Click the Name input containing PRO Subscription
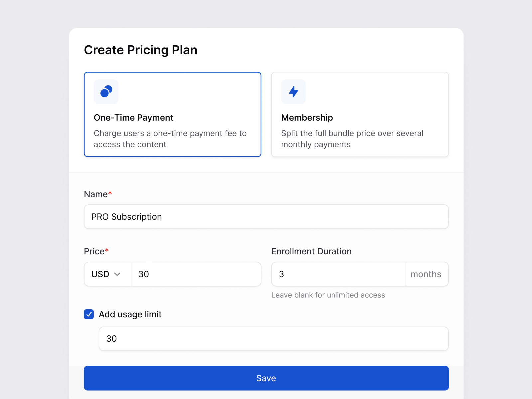532x399 pixels. 266,217
